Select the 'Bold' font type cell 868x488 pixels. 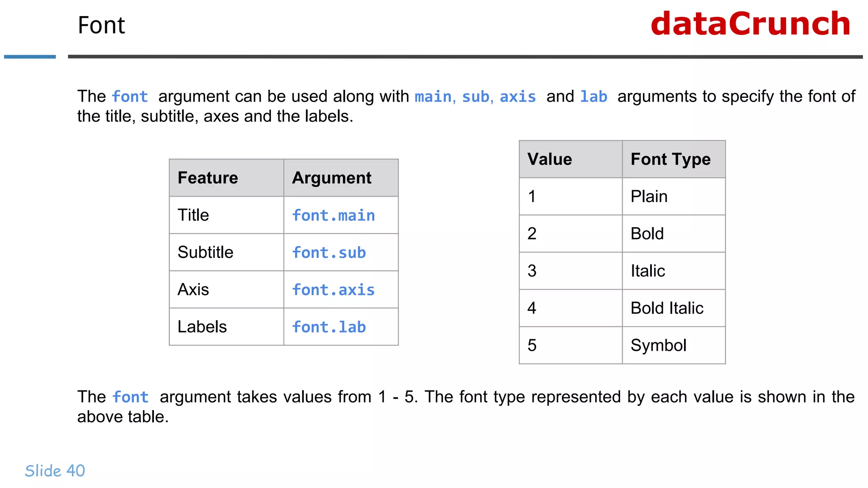point(673,234)
